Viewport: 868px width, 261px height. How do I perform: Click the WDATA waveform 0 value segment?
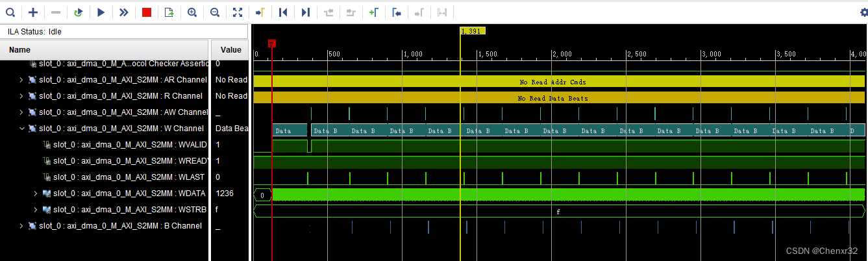click(x=262, y=195)
